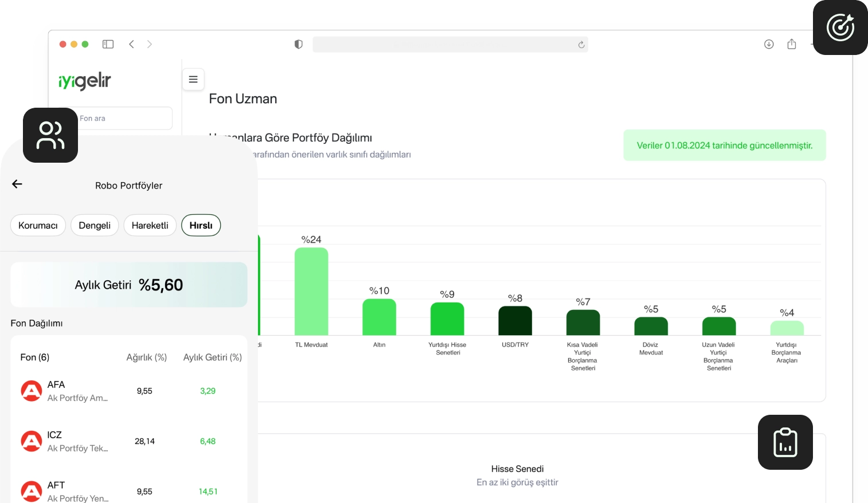The height and width of the screenshot is (503, 868).
Task: Open the hamburger menu button
Action: 193,80
